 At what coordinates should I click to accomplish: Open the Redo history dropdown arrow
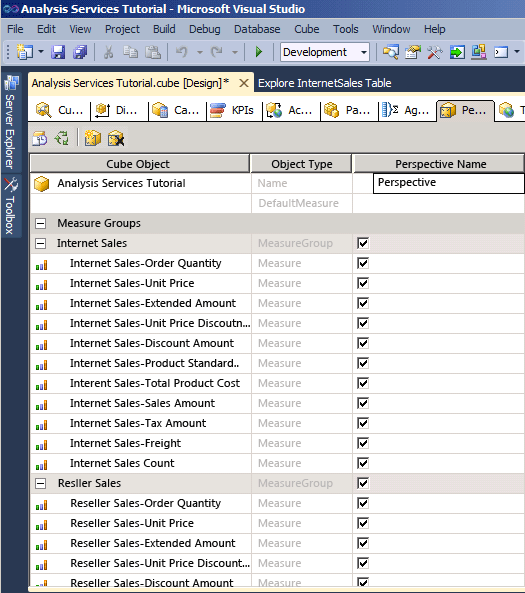tap(235, 52)
